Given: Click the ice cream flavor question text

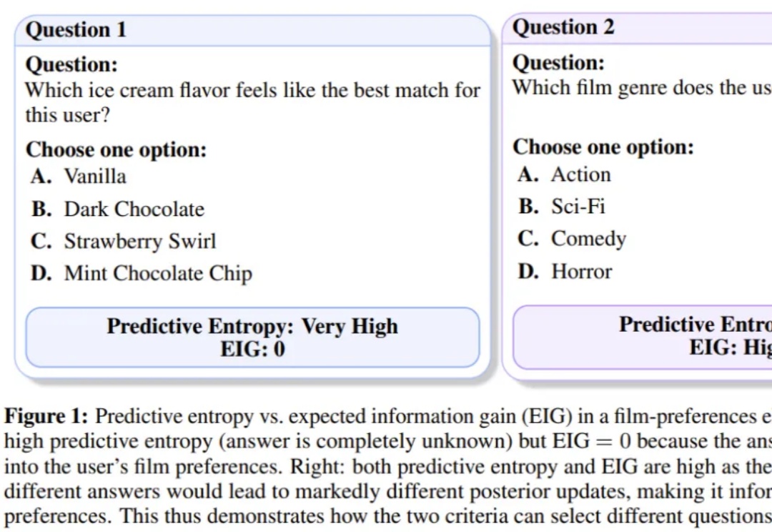Looking at the screenshot, I should coord(252,102).
